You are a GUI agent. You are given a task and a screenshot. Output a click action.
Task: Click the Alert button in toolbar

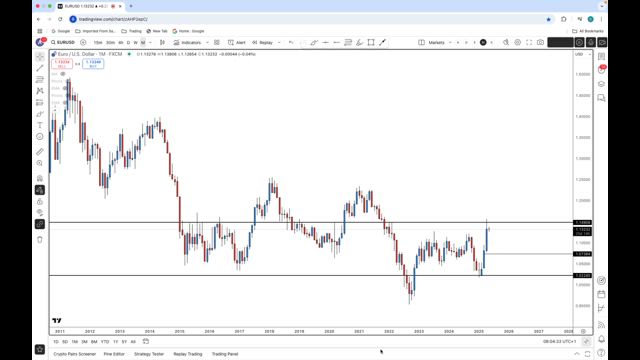pos(237,42)
